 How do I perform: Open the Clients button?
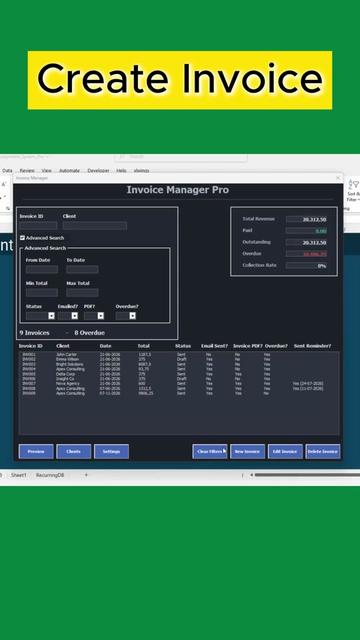73,451
